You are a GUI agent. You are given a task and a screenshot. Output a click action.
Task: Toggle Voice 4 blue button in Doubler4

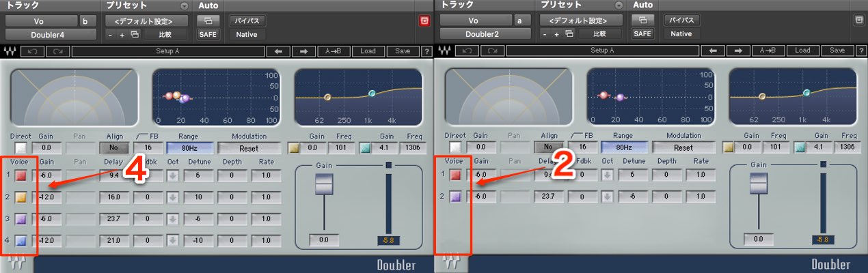pyautogui.click(x=21, y=241)
